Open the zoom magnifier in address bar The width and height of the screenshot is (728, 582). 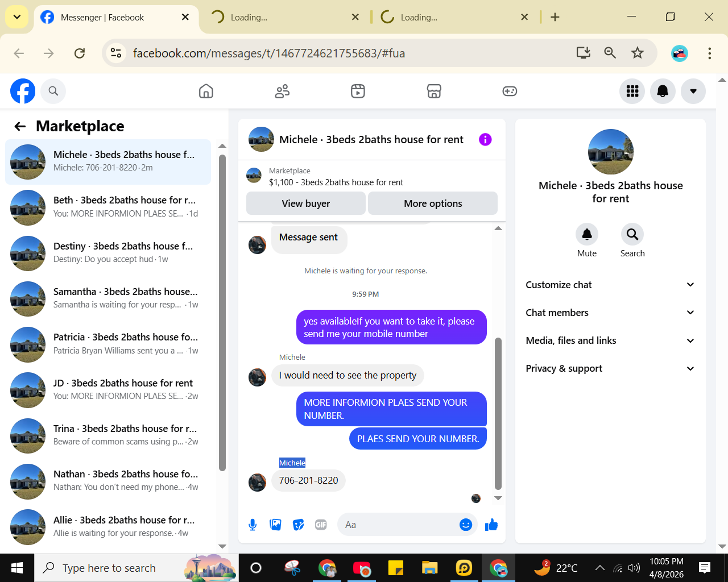(x=610, y=53)
